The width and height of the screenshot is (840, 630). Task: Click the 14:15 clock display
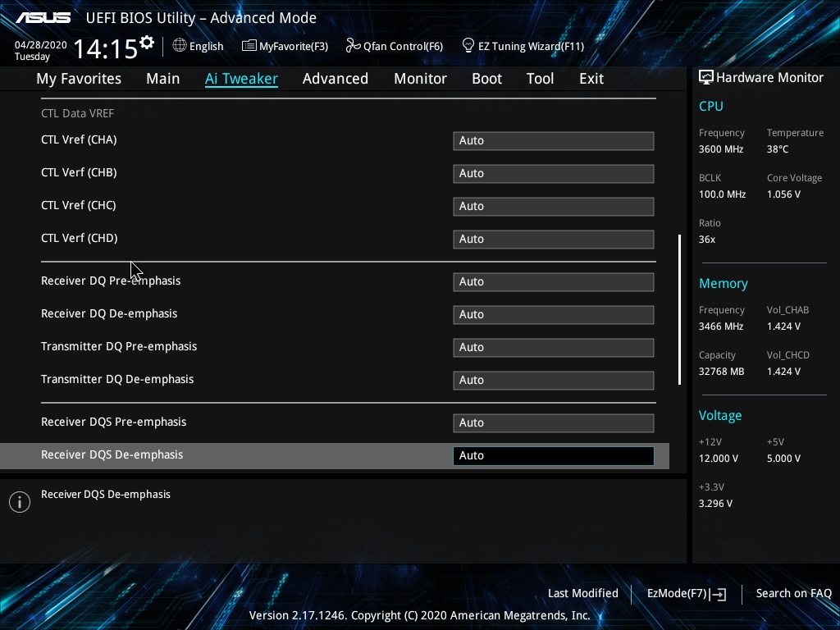106,48
